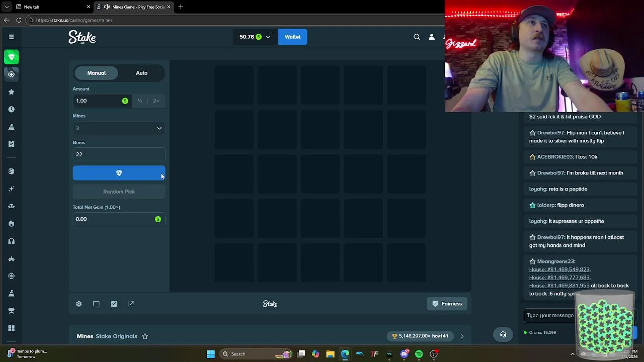The width and height of the screenshot is (644, 362).
Task: Expand the 50.78 balance dropdown
Action: pyautogui.click(x=268, y=37)
